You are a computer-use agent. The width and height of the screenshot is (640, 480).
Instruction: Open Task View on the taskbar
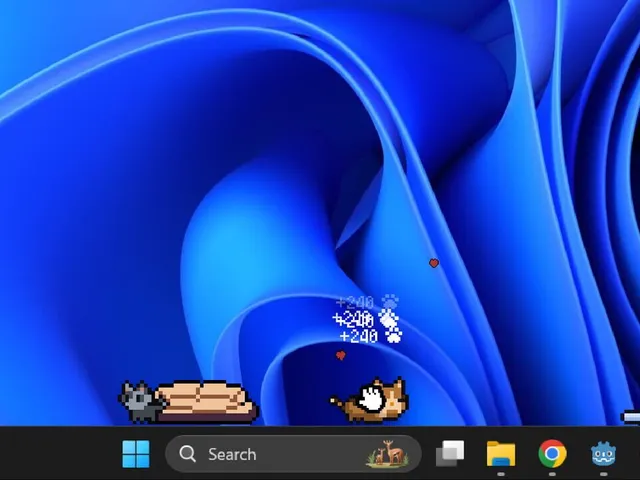(x=450, y=453)
